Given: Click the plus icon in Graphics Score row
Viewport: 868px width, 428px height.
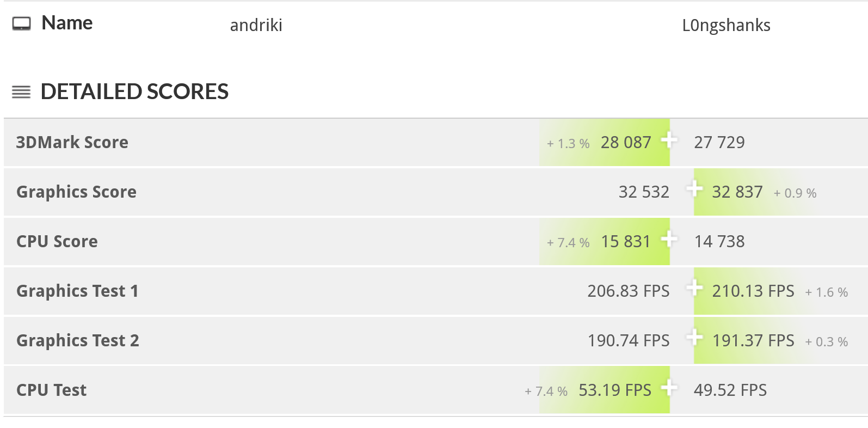Looking at the screenshot, I should coord(694,189).
